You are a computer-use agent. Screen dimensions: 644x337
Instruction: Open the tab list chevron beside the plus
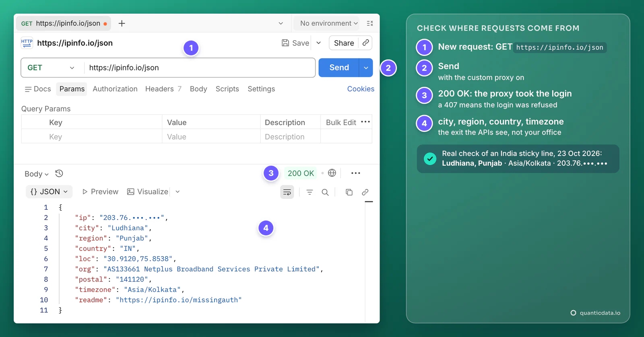coord(281,23)
